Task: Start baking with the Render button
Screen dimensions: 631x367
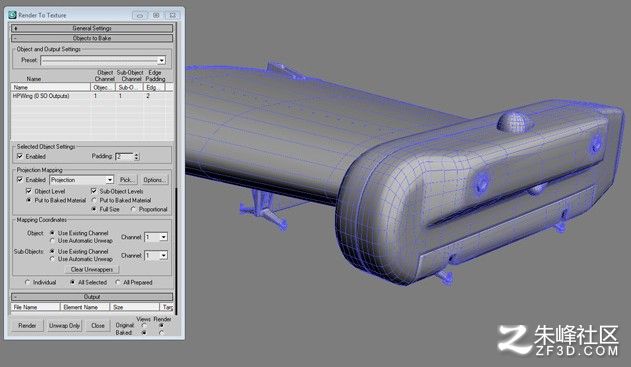Action: click(27, 326)
